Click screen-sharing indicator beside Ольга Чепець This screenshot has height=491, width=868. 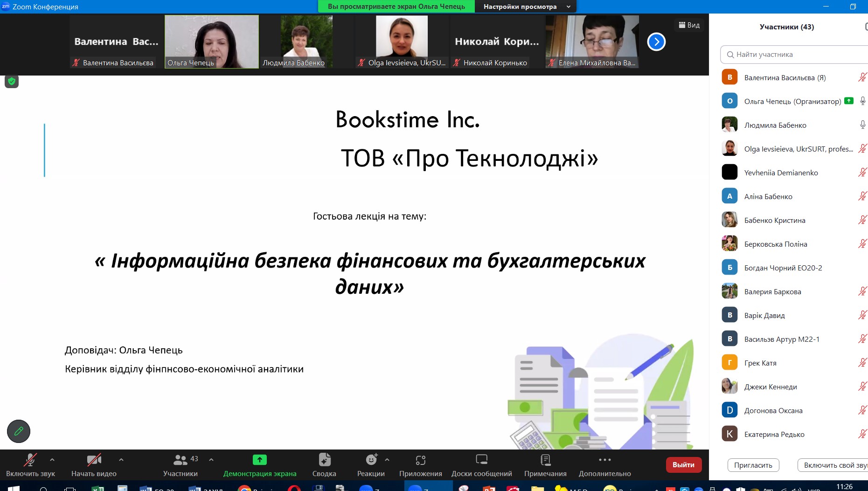849,101
